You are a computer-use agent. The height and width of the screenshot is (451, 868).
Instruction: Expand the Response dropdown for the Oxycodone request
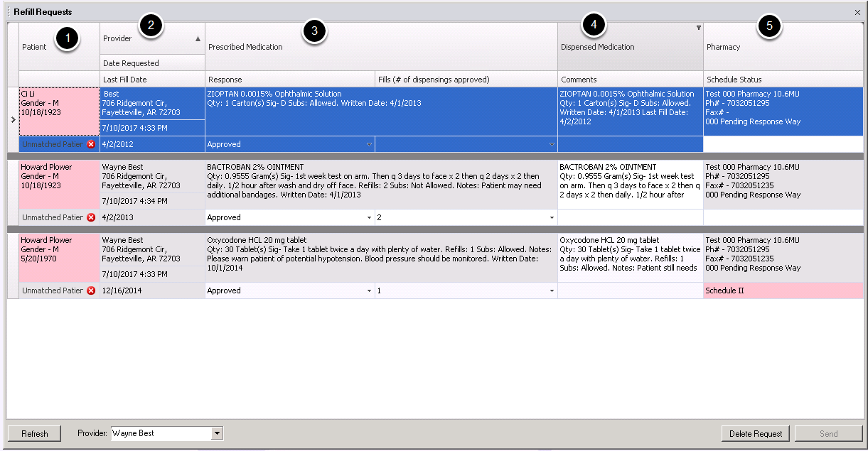point(369,290)
